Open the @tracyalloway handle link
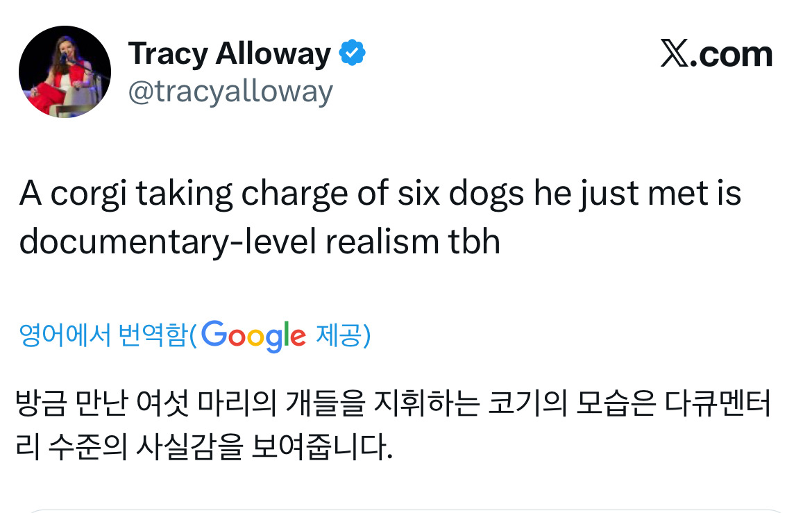The width and height of the screenshot is (812, 513). click(230, 92)
